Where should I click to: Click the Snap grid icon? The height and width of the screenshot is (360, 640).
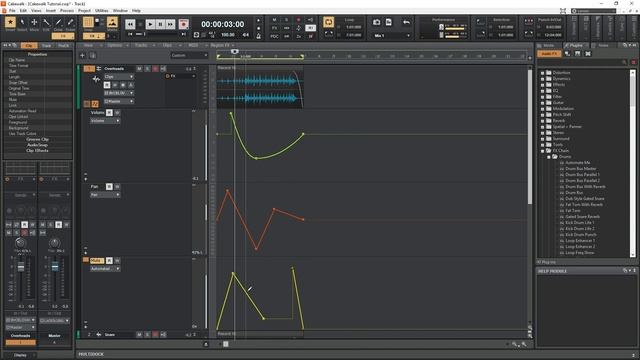pyautogui.click(x=88, y=22)
